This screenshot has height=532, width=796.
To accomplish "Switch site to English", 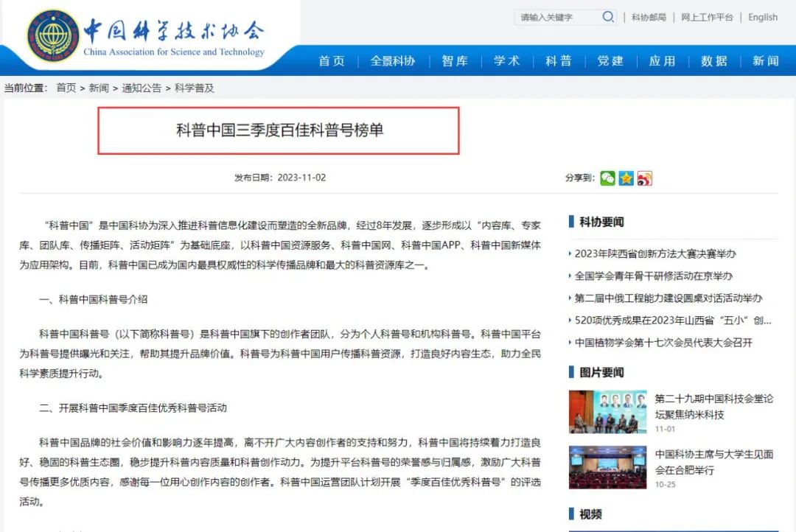I will (x=763, y=17).
